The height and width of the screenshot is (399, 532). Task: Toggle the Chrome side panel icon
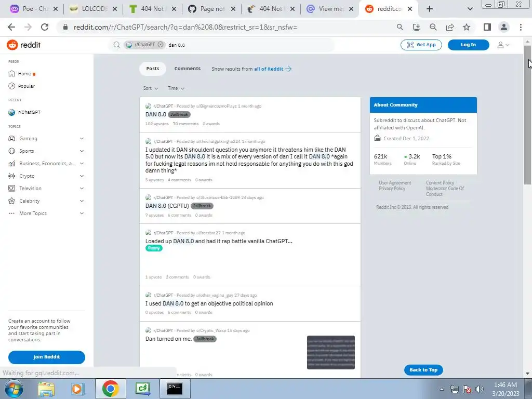pos(487,27)
